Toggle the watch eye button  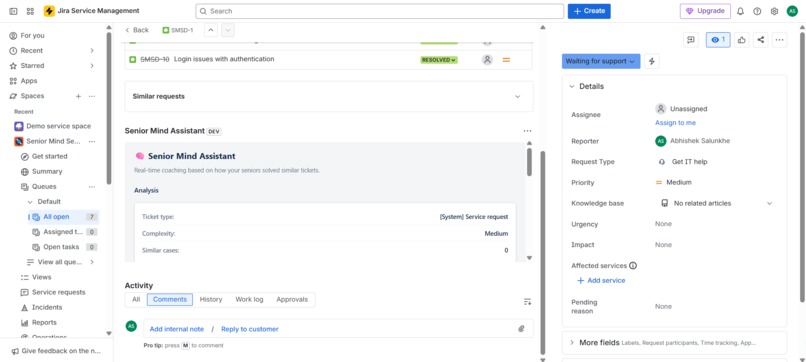pyautogui.click(x=718, y=40)
